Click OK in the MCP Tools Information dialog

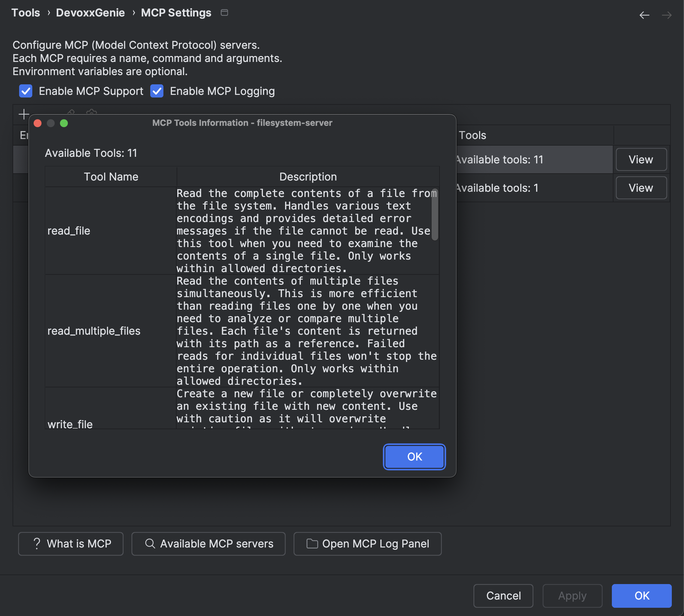tap(414, 457)
